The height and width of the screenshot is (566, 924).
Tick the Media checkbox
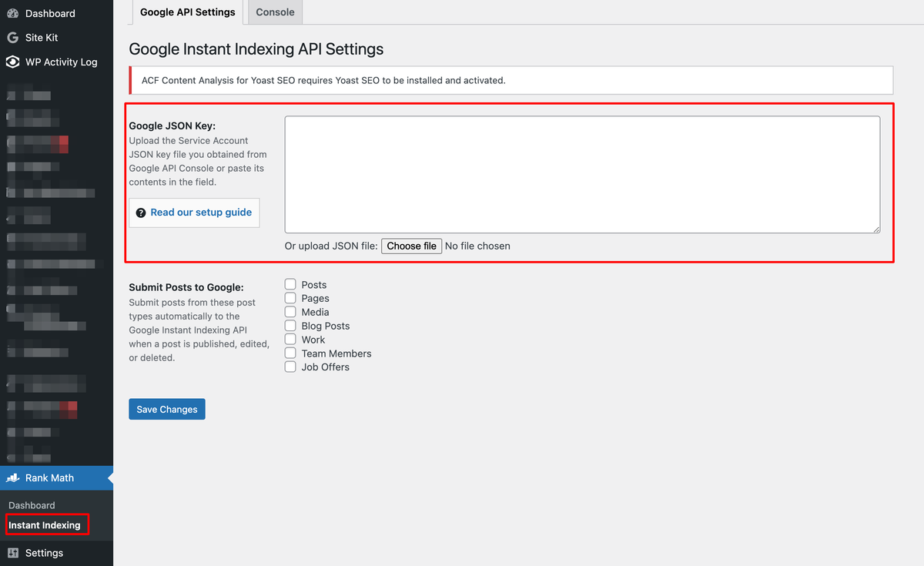click(x=290, y=312)
